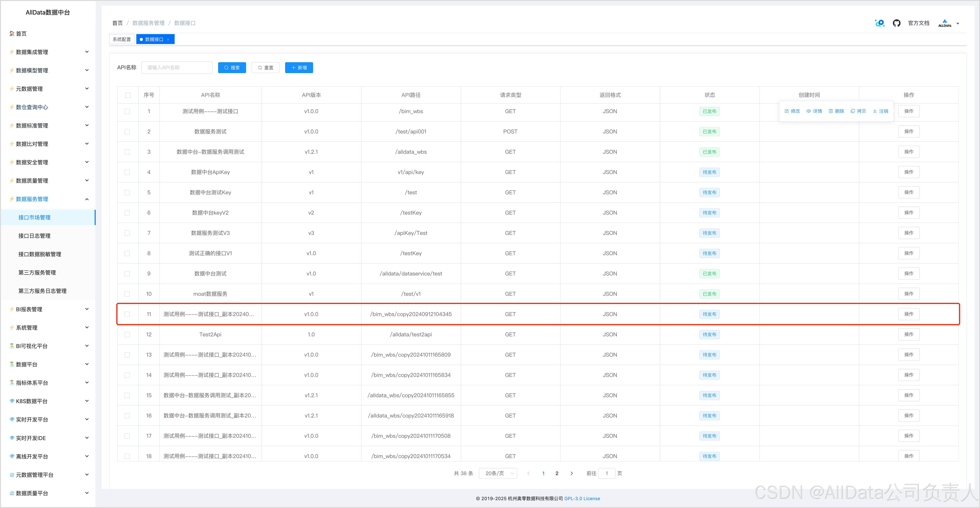
Task: Open the GPL-3.0 License link
Action: click(582, 498)
